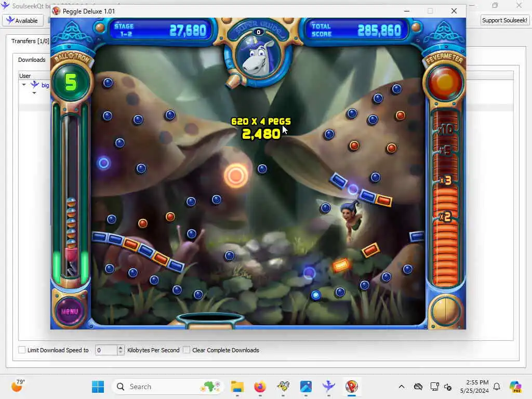The width and height of the screenshot is (532, 399).
Task: Click the display and network tray icon
Action: pos(434,387)
